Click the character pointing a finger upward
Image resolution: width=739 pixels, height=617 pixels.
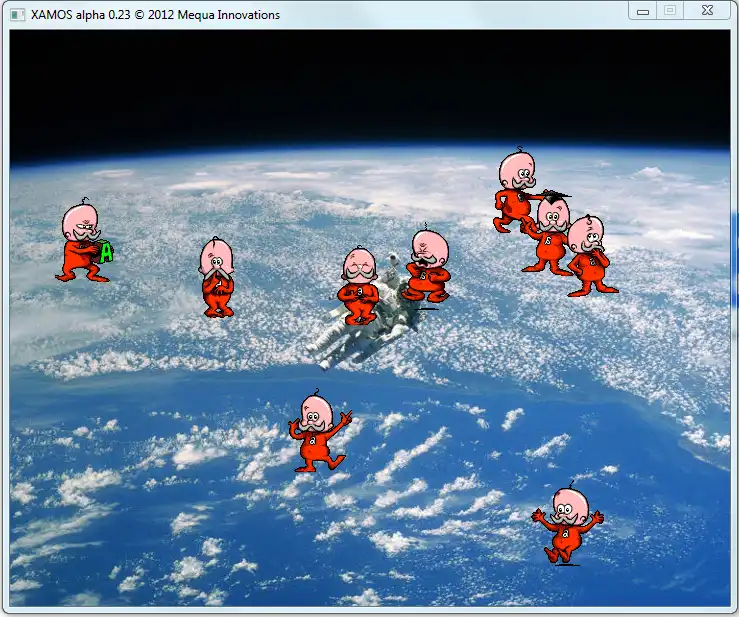coord(319,431)
